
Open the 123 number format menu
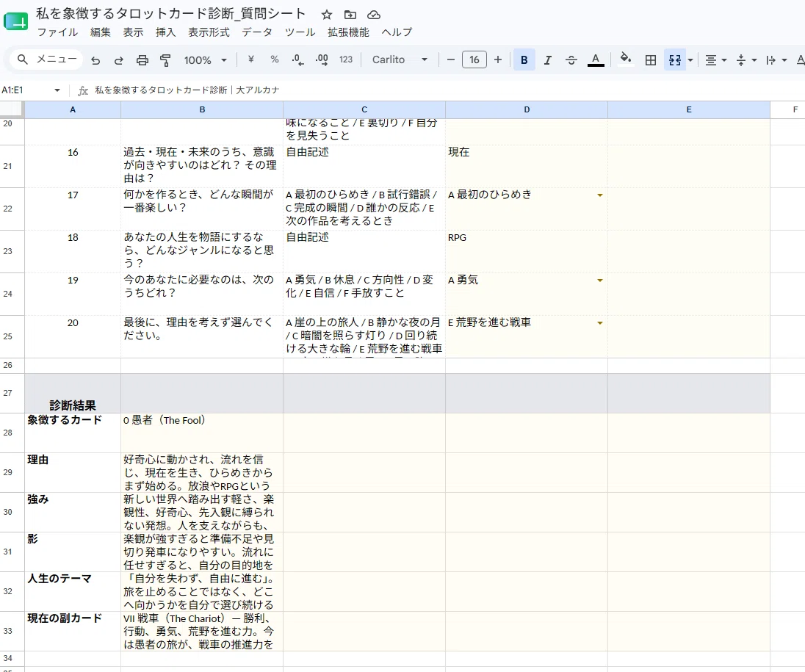pos(346,59)
